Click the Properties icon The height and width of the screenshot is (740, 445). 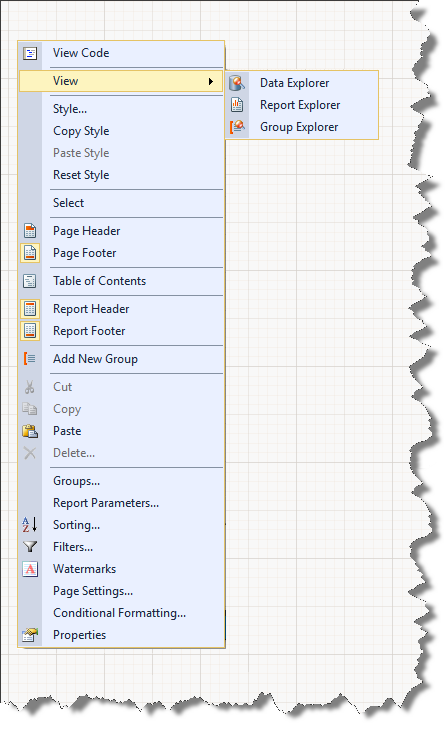coord(30,635)
